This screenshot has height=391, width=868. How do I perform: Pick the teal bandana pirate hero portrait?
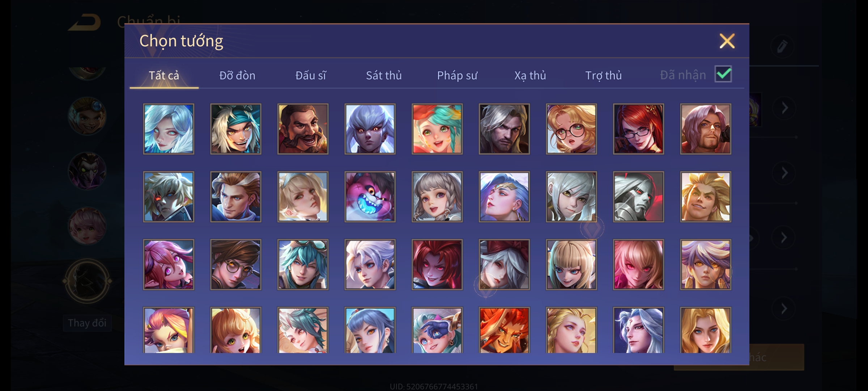tap(236, 129)
